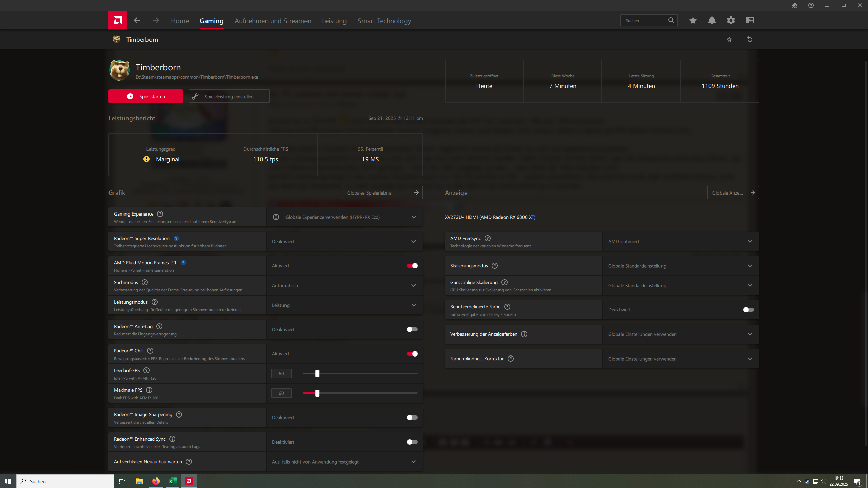The height and width of the screenshot is (488, 868).
Task: Click Spieleleistung einstellen button
Action: (229, 96)
